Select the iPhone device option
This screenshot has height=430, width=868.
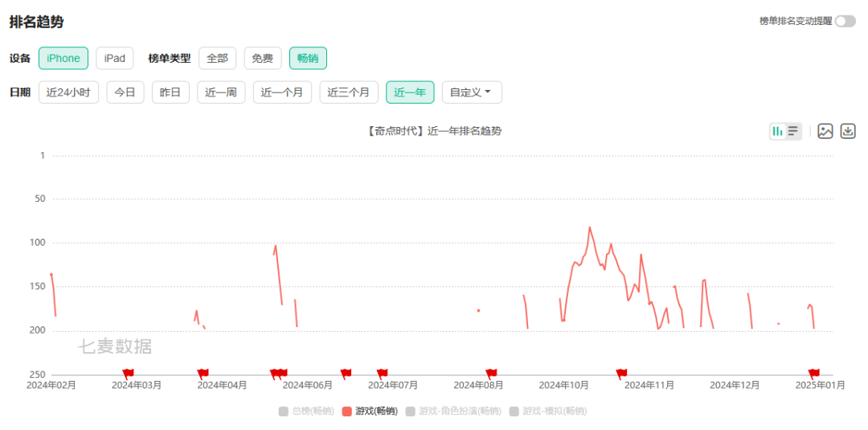point(63,58)
